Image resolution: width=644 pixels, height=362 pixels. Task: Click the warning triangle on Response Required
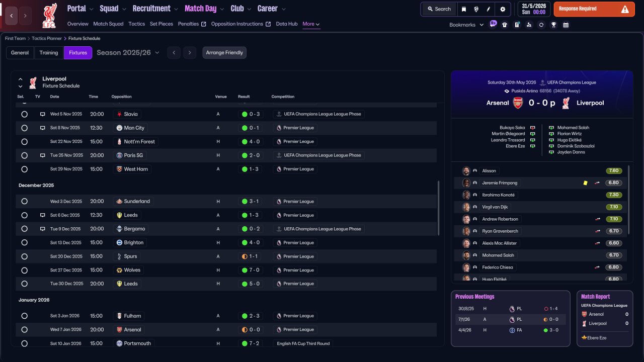point(625,9)
